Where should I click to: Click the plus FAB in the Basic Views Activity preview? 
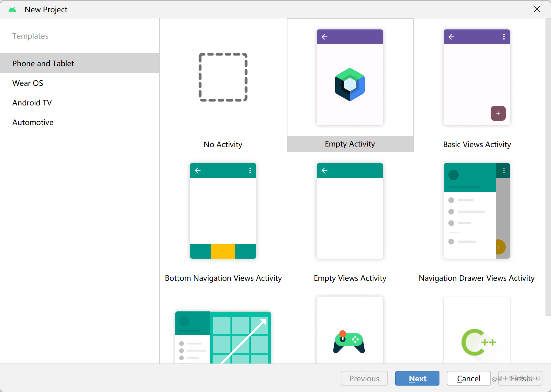pyautogui.click(x=498, y=113)
